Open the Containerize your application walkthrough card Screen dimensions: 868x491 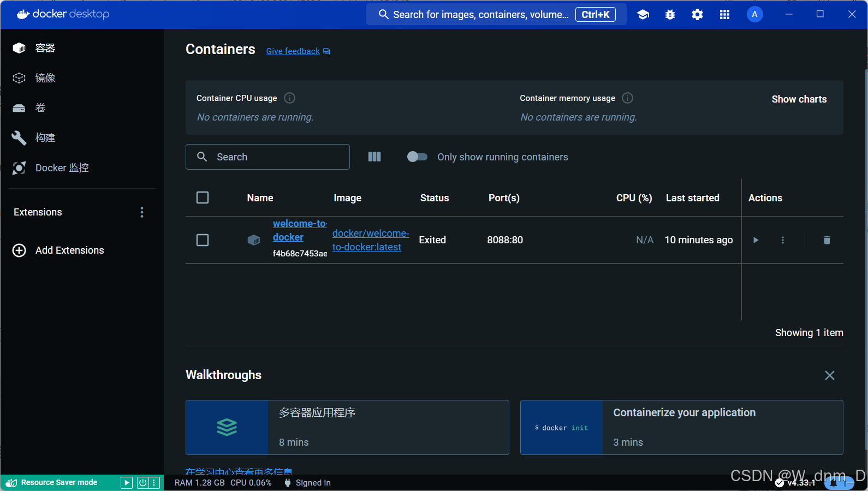click(682, 428)
